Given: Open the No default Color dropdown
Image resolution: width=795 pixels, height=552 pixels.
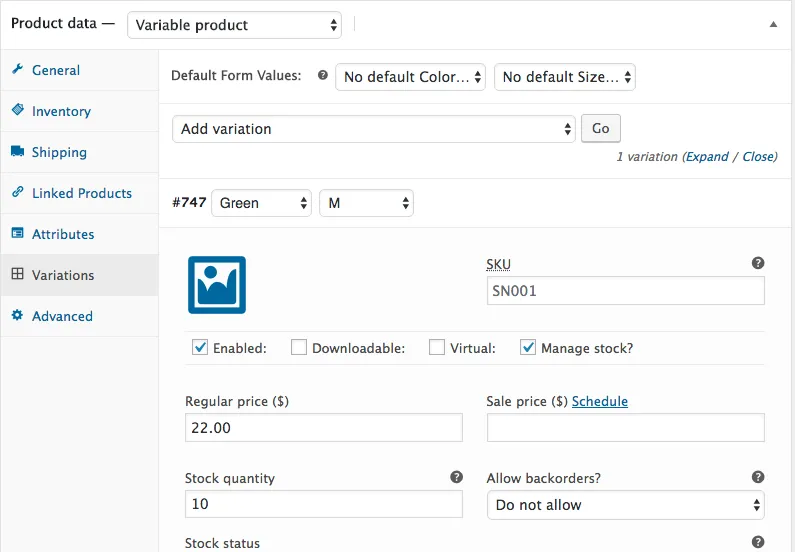Looking at the screenshot, I should coord(411,77).
